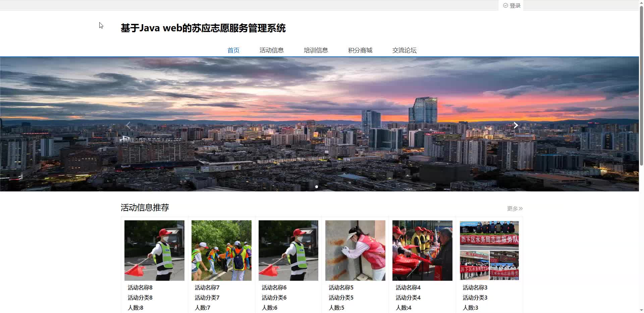This screenshot has width=644, height=313.
Task: Click the 人数:6 participant count
Action: pos(269,308)
